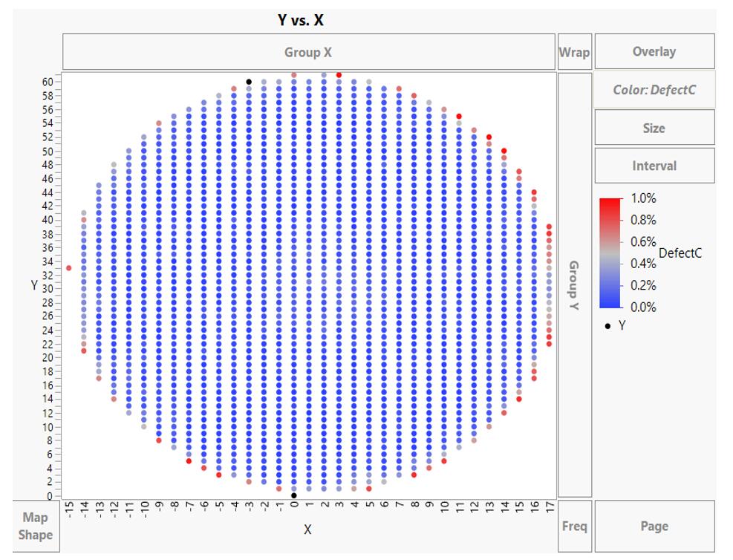
Task: Click the Y-axis tick label '60'
Action: click(x=48, y=82)
